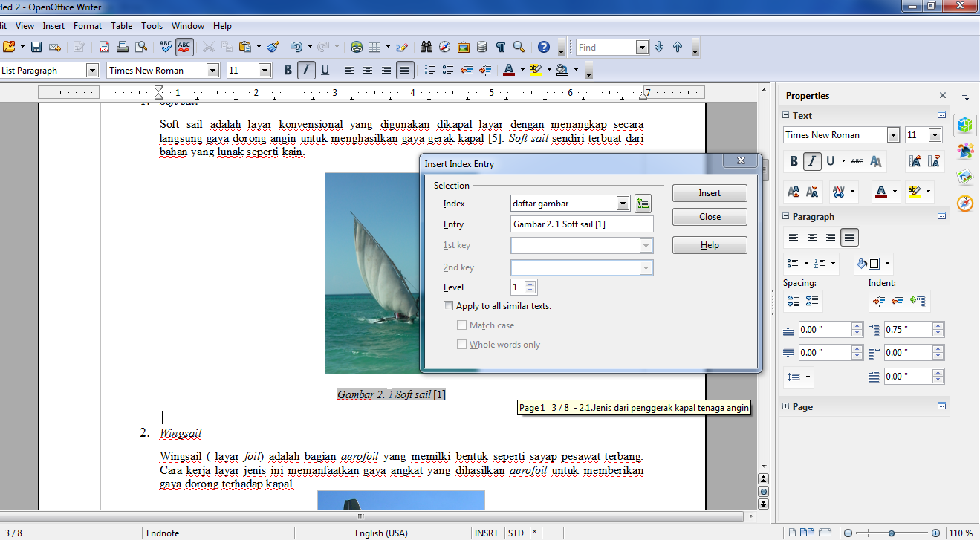Viewport: 980px width, 540px height.
Task: Open Page Preview from the toolbar
Action: click(141, 46)
